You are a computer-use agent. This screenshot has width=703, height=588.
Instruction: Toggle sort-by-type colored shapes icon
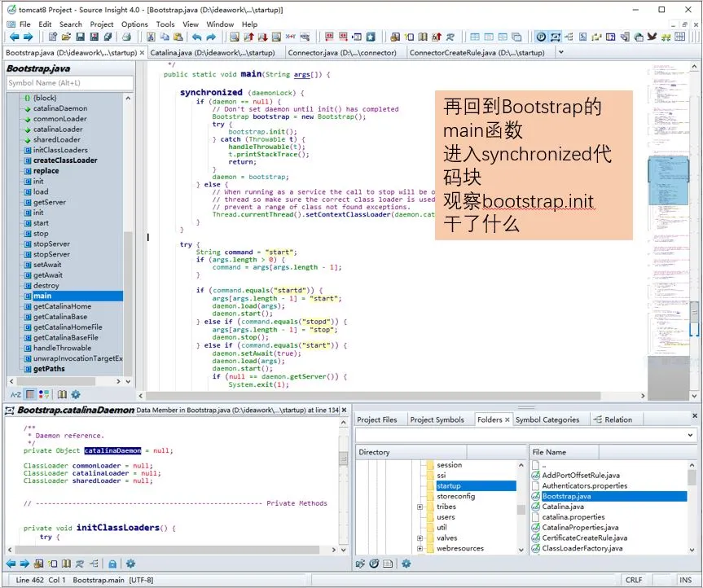44,394
